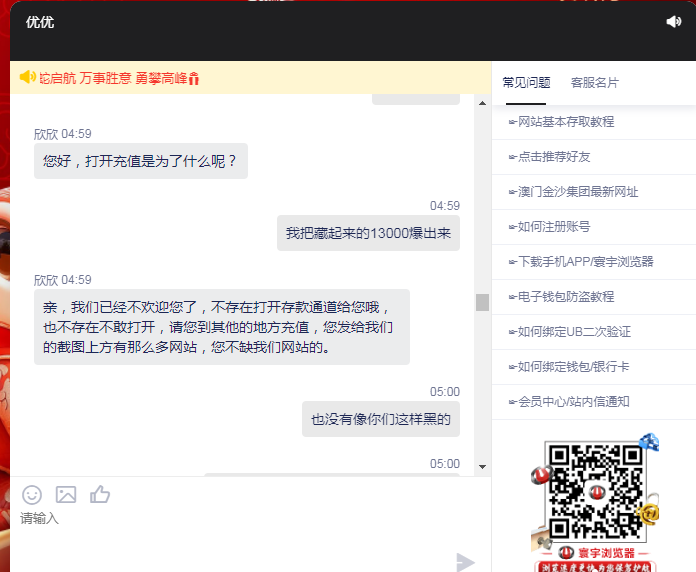696x572 pixels.
Task: Open 网站基本存取教程 link
Action: [566, 122]
